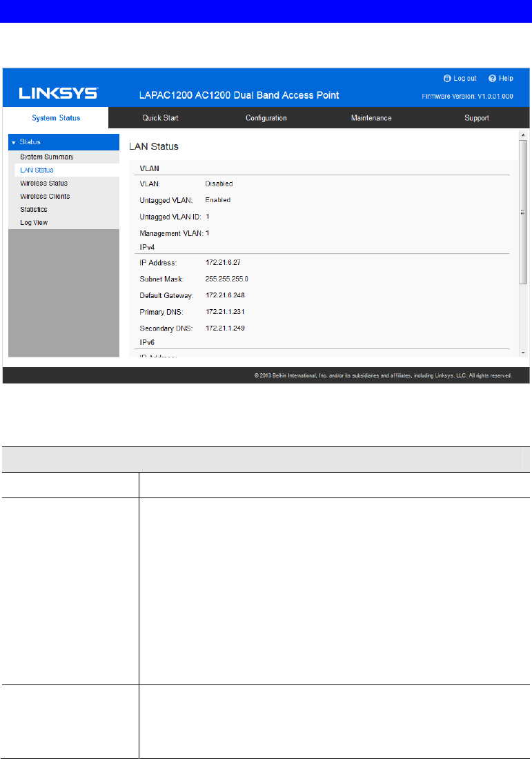Open Log View in the sidebar

coord(34,222)
